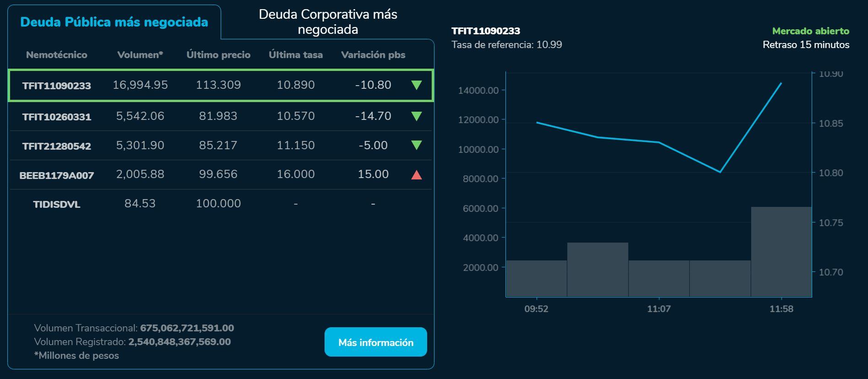Sort by the Volumen column header
The image size is (868, 379).
140,54
